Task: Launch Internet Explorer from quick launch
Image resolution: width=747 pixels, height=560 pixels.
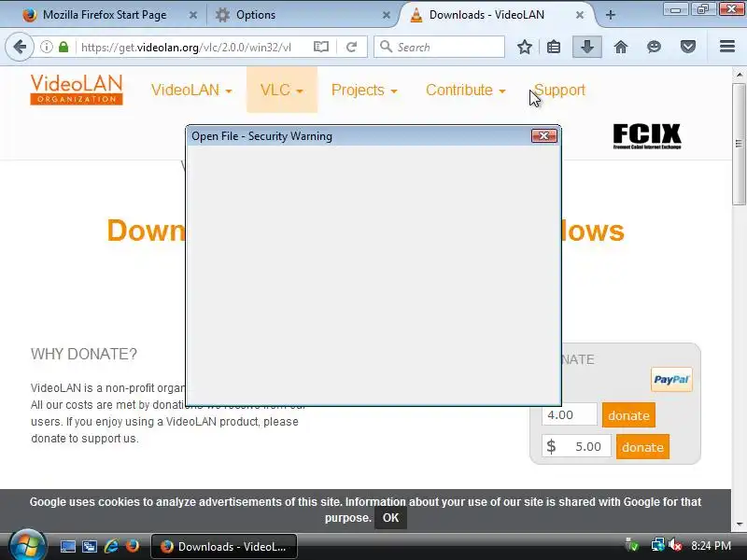Action: 111,546
